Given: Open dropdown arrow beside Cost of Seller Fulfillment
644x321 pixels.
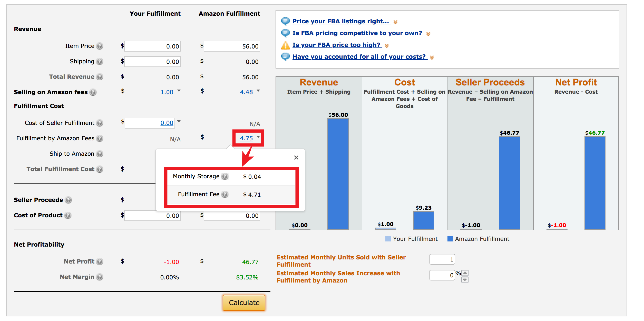Looking at the screenshot, I should [x=179, y=121].
